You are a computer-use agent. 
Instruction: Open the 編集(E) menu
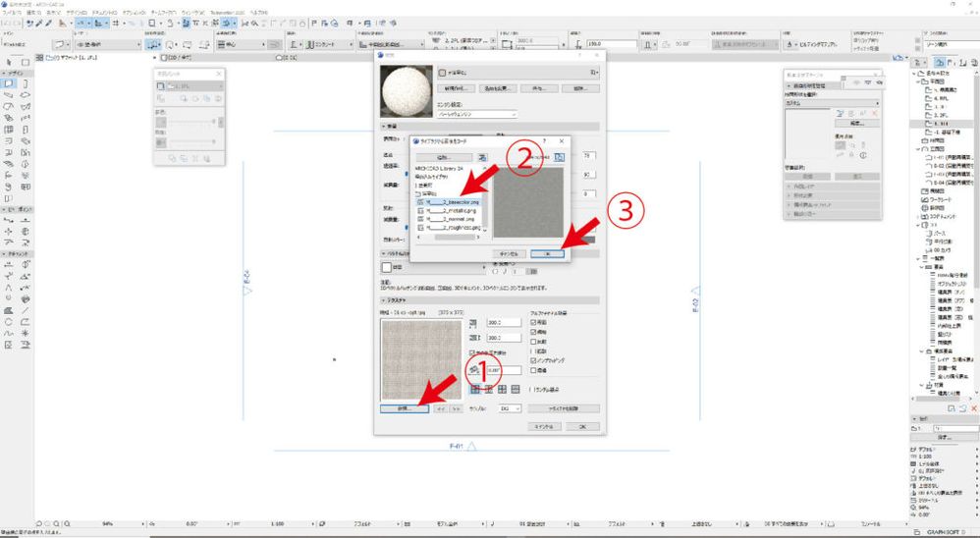33,13
